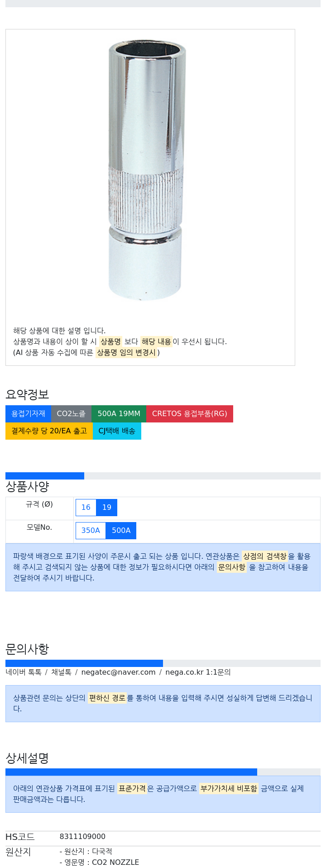
Task: Click the CJ택배 배송 cyan badge
Action: point(117,431)
